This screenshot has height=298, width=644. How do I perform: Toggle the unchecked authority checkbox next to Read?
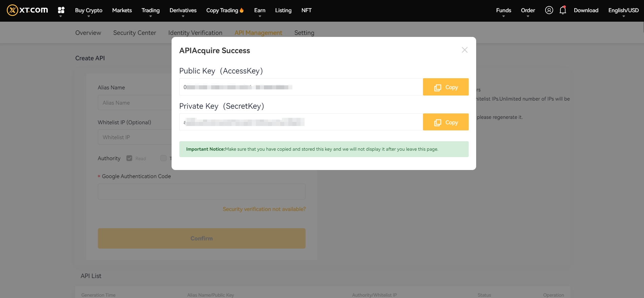(x=163, y=158)
